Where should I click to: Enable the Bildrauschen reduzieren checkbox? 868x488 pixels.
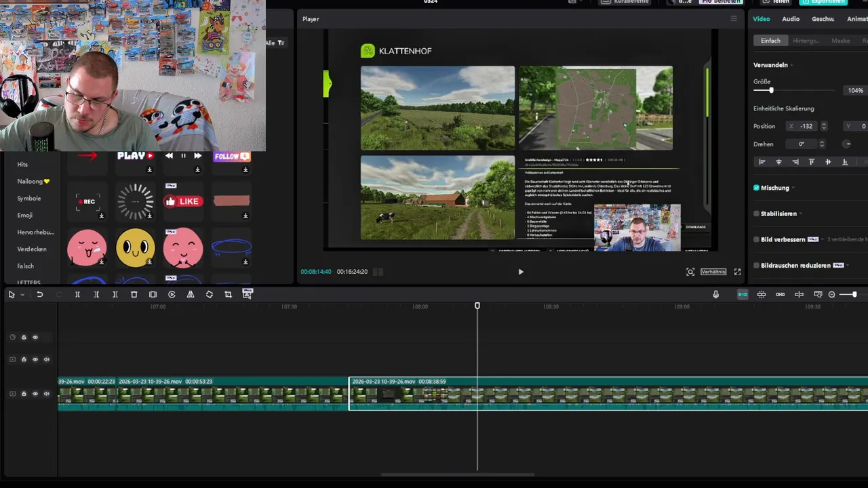tap(756, 265)
